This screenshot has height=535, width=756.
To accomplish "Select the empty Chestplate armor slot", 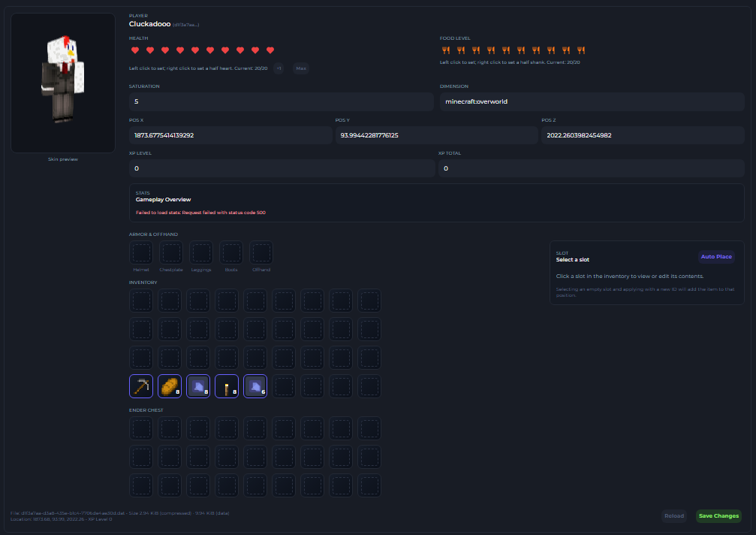I will tap(171, 252).
